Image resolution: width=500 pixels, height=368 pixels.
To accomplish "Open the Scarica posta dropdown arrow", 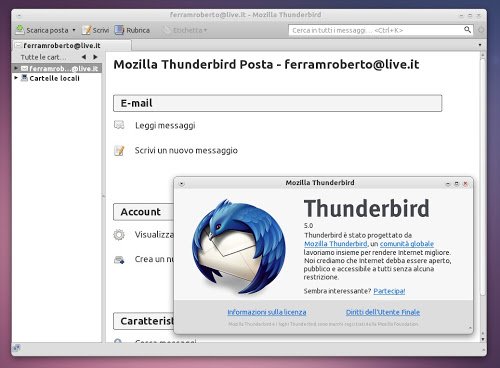I will [x=74, y=30].
